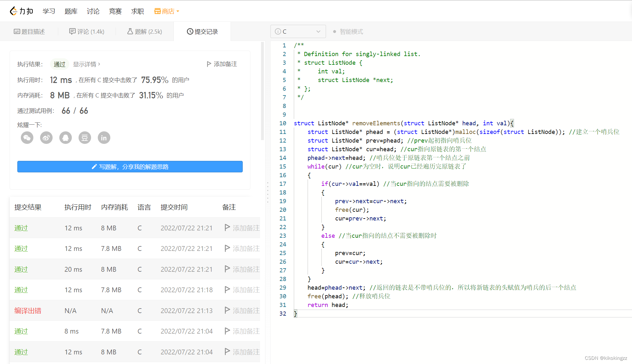
Task: Share result via the WeChat icon
Action: coord(27,138)
